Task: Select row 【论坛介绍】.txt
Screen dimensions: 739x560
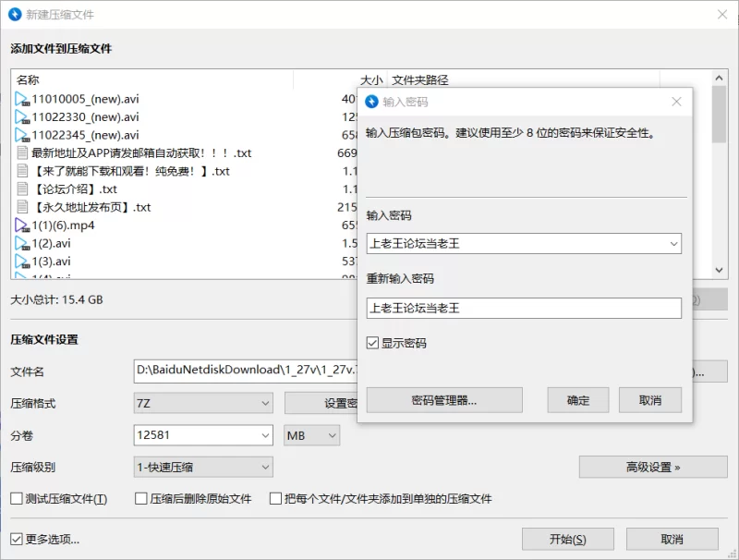Action: click(185, 189)
